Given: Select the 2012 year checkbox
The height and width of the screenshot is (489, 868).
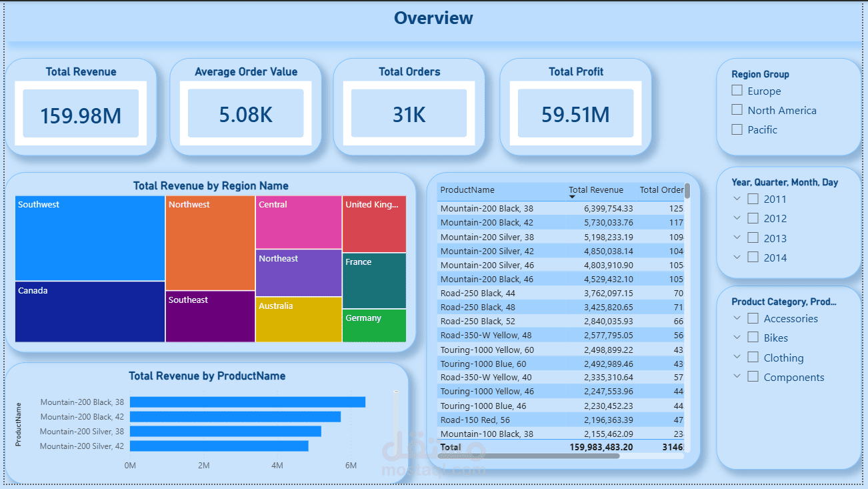Looking at the screenshot, I should click(753, 218).
